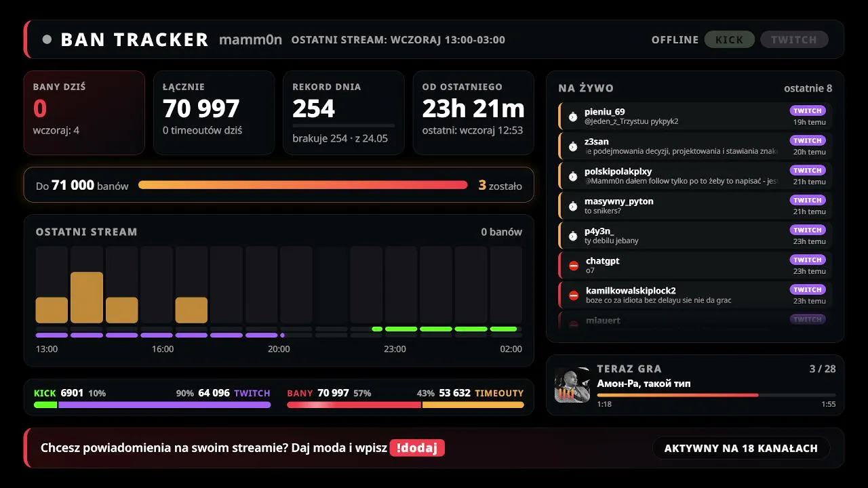This screenshot has width=868, height=488.
Task: Click the red ban icon for chatgpt
Action: tap(574, 266)
